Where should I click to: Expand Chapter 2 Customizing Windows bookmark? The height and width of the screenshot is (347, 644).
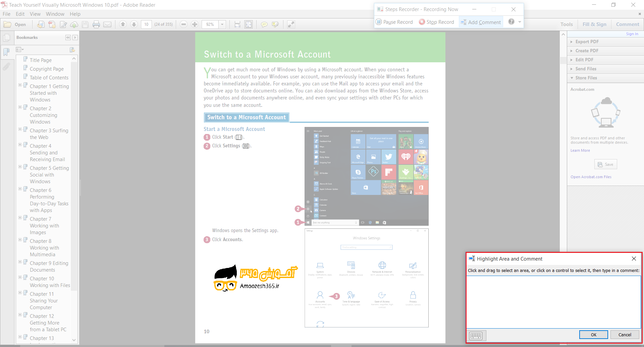20,107
